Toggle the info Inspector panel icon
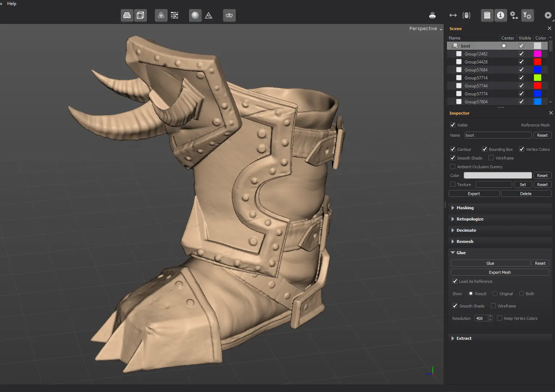555x392 pixels. point(501,15)
